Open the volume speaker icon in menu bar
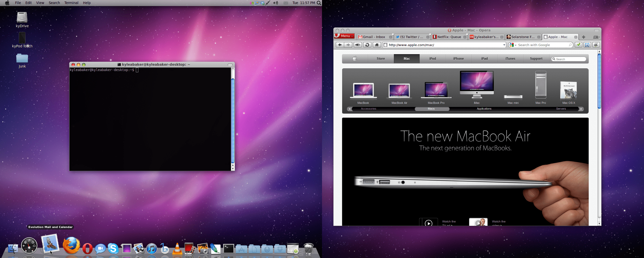 (276, 3)
